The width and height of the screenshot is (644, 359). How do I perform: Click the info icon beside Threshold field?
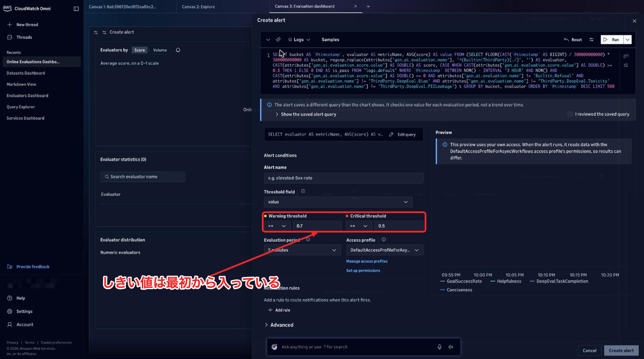pos(303,192)
